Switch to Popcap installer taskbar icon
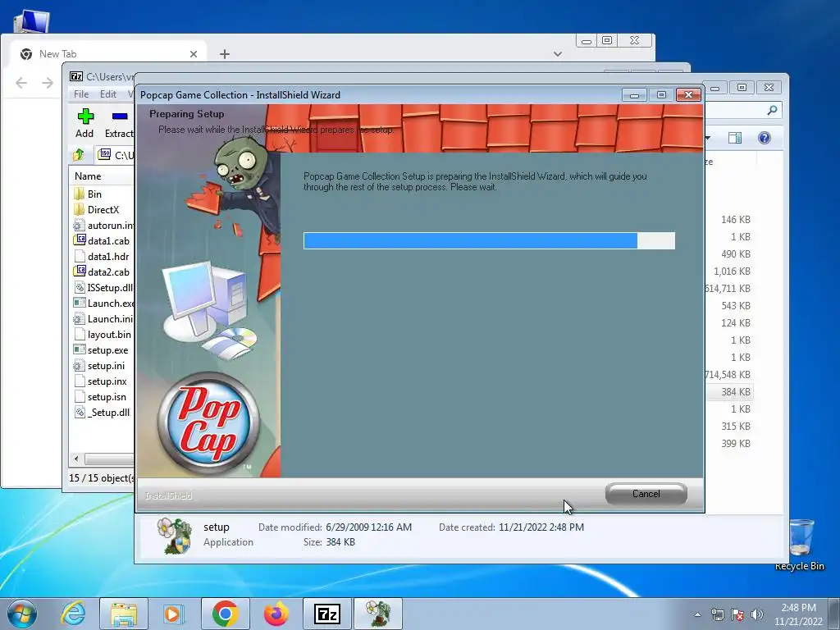 pyautogui.click(x=377, y=614)
